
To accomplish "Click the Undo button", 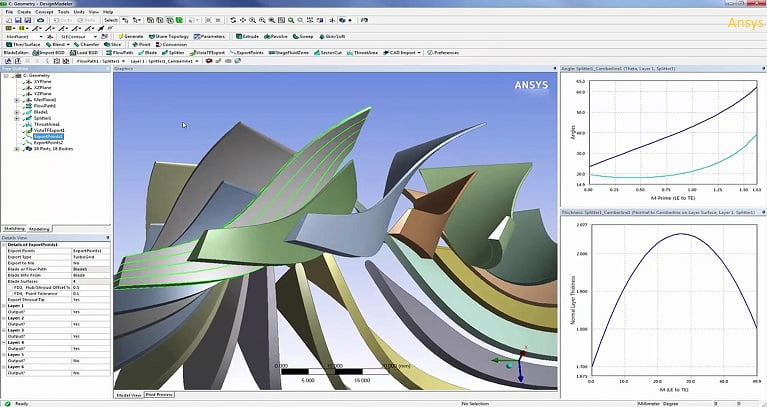I will click(61, 20).
